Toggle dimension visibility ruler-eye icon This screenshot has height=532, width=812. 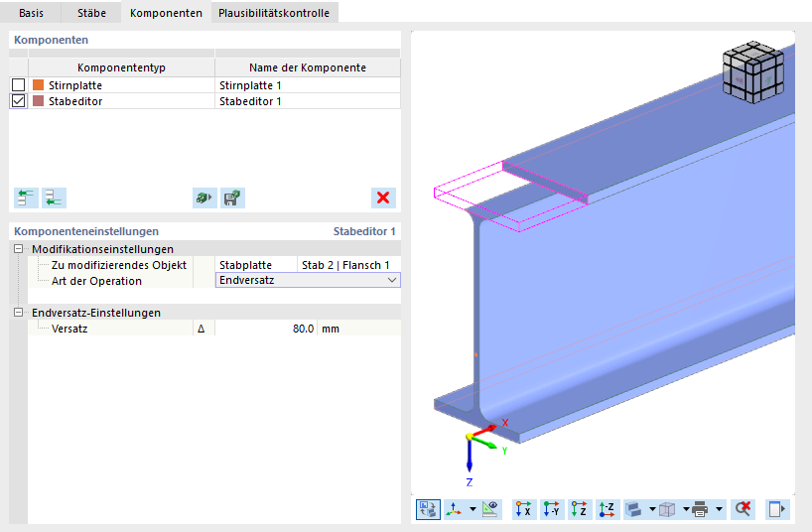coord(490,509)
